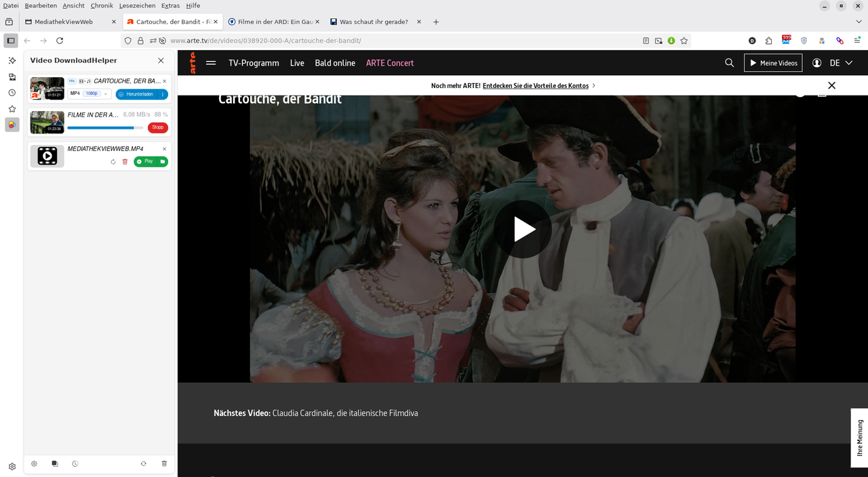Open ARTE site search magnifier
868x477 pixels.
[730, 63]
